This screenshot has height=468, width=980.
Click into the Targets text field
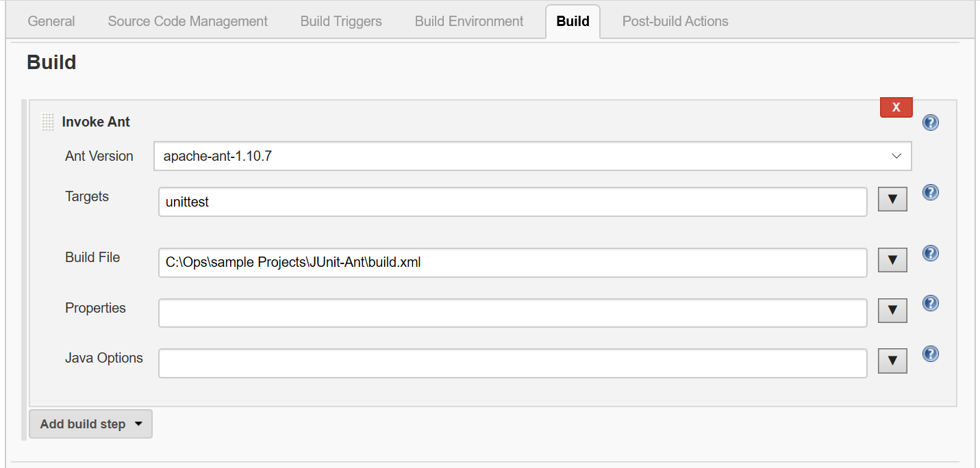tap(512, 202)
